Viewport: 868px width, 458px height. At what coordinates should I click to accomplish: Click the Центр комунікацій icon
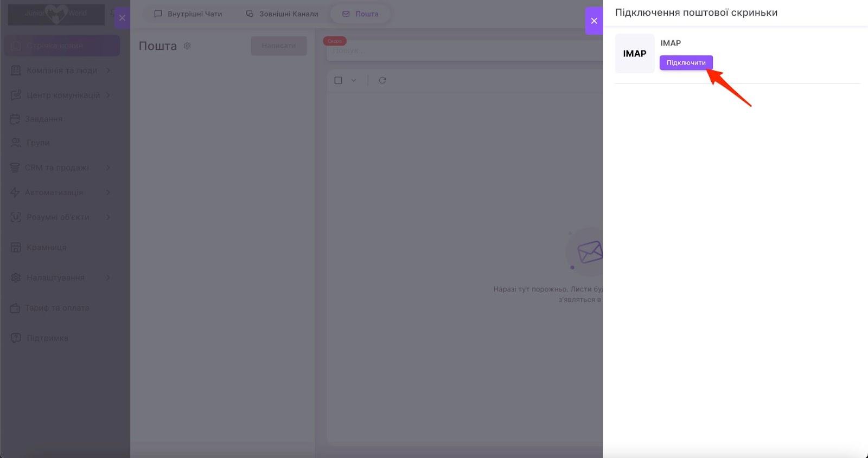coord(16,95)
